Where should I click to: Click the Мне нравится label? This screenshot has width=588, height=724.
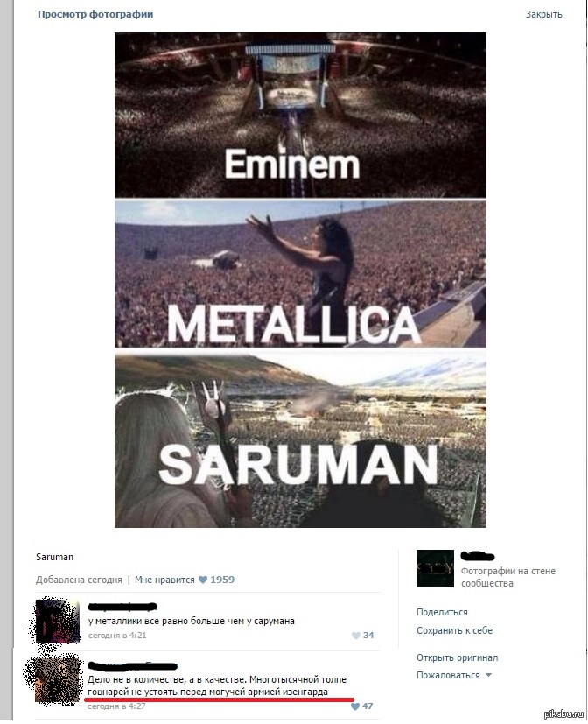pos(164,580)
